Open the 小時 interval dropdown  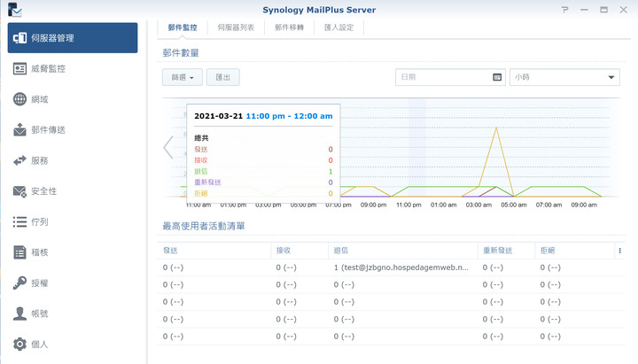(x=564, y=77)
